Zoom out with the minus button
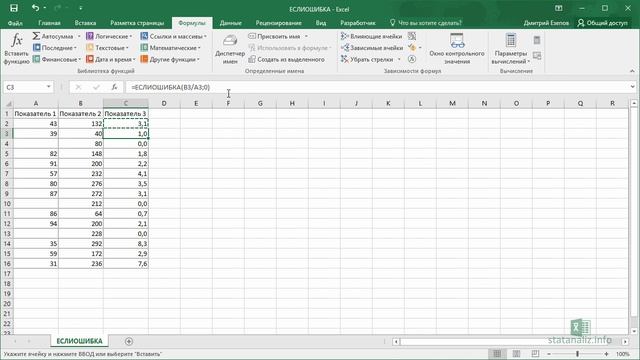 [549, 354]
